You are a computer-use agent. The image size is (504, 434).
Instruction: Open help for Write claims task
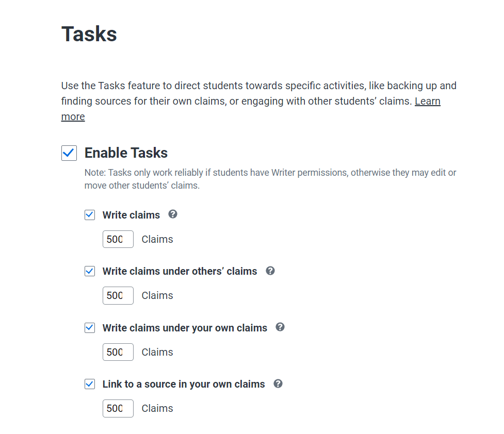point(173,214)
